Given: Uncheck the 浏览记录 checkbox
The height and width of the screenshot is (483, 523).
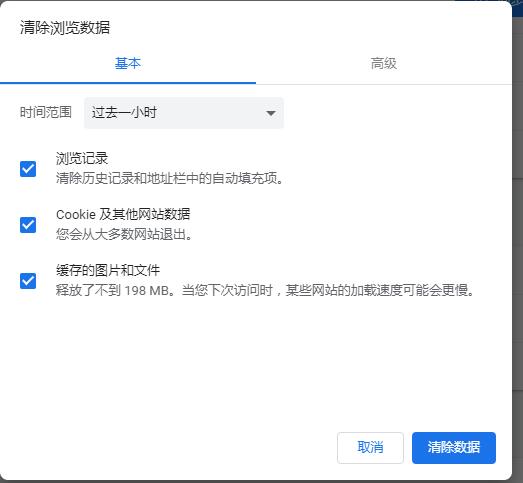Looking at the screenshot, I should tap(28, 169).
